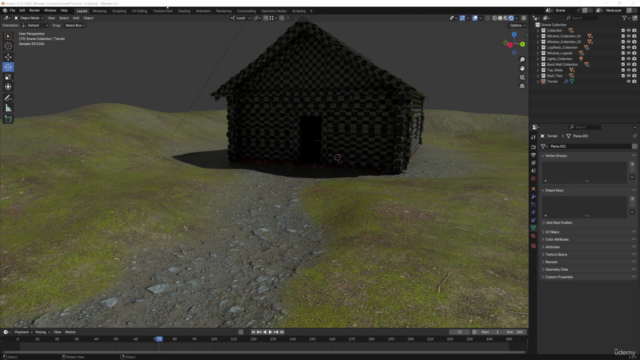Image resolution: width=640 pixels, height=360 pixels.
Task: Select the Move tool
Action: point(8,57)
